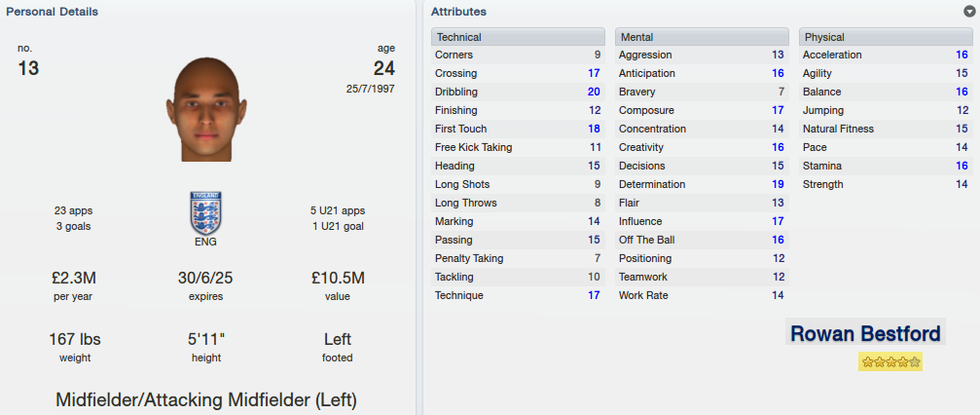Select the Acceleration attribute row
The width and height of the screenshot is (980, 415).
coord(886,56)
